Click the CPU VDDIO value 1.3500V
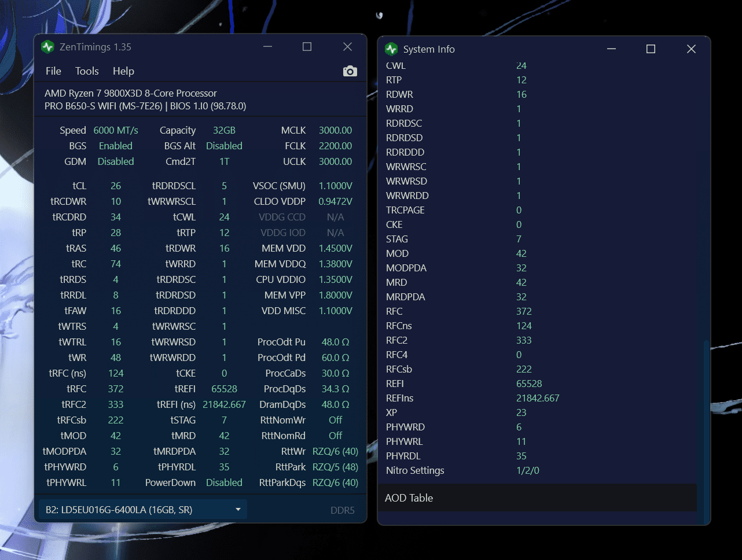Viewport: 742px width, 560px height. (335, 279)
